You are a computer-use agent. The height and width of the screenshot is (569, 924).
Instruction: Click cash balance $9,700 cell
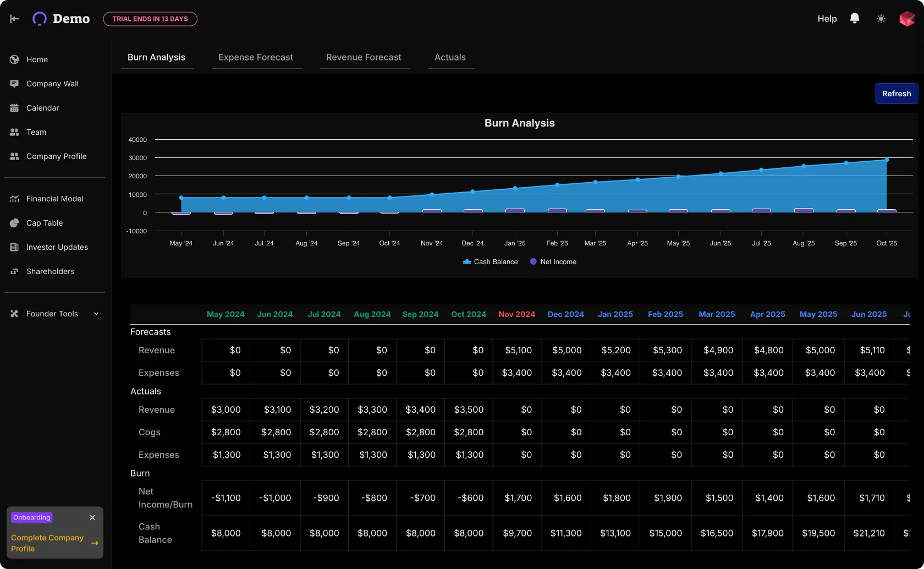(517, 533)
